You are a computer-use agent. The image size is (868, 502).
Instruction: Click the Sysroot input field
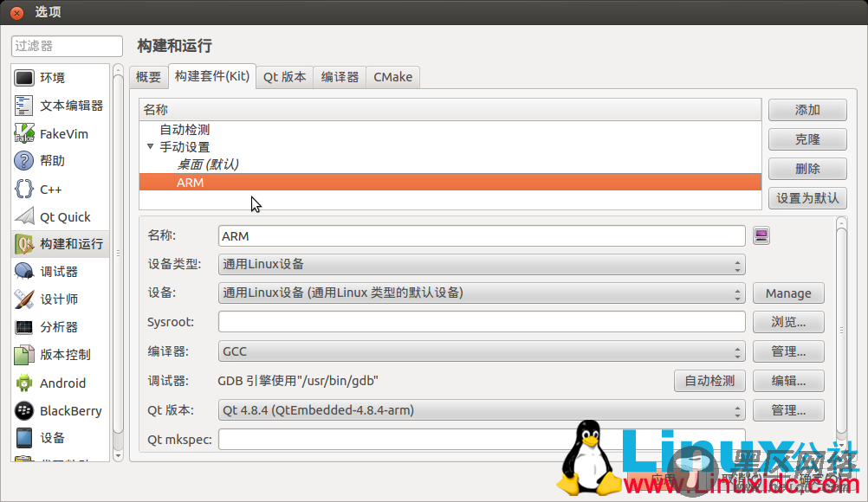[x=482, y=322]
